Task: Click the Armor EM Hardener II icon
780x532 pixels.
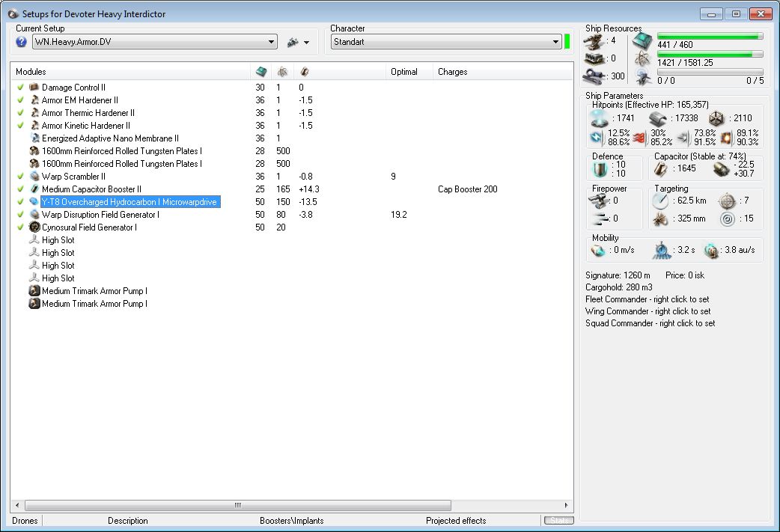Action: click(x=34, y=100)
